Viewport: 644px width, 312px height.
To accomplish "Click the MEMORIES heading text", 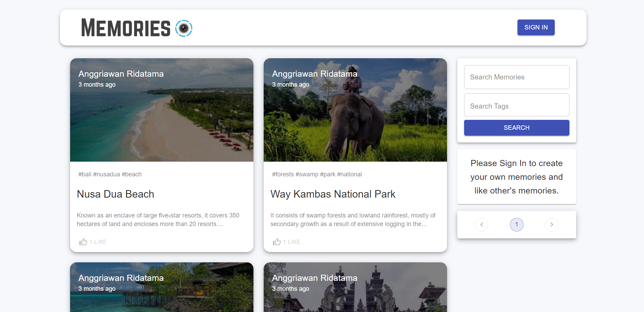I will [126, 28].
